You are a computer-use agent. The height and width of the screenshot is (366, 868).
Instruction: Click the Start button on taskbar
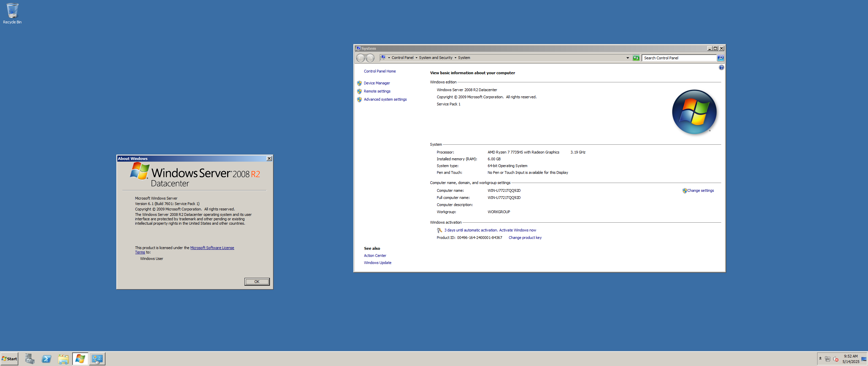pyautogui.click(x=9, y=359)
